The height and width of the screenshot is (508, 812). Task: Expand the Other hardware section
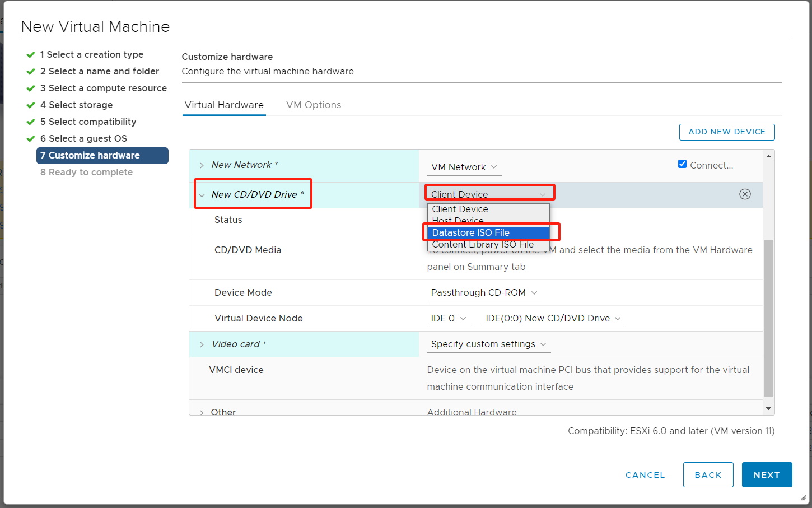pyautogui.click(x=202, y=412)
